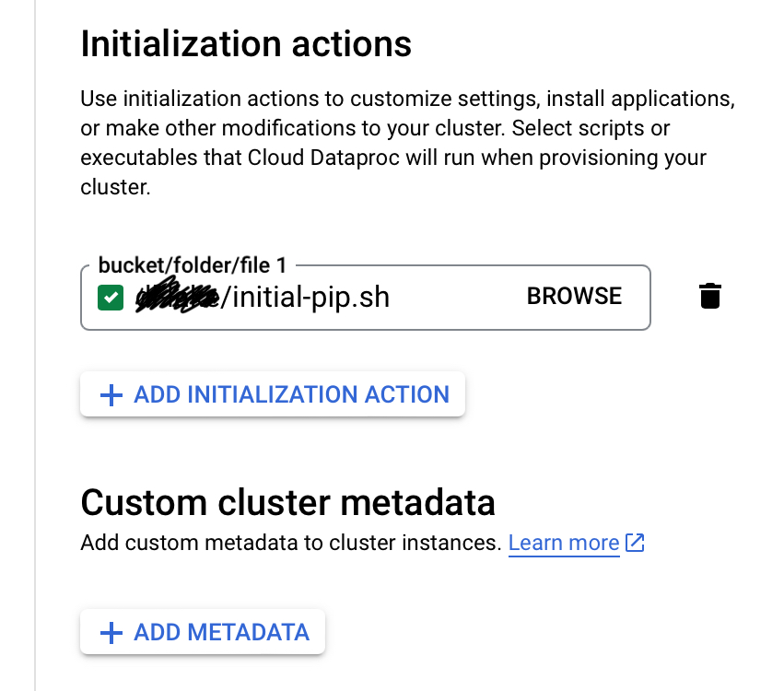784x691 pixels.
Task: Click external link icon after Learn more
Action: pyautogui.click(x=635, y=543)
